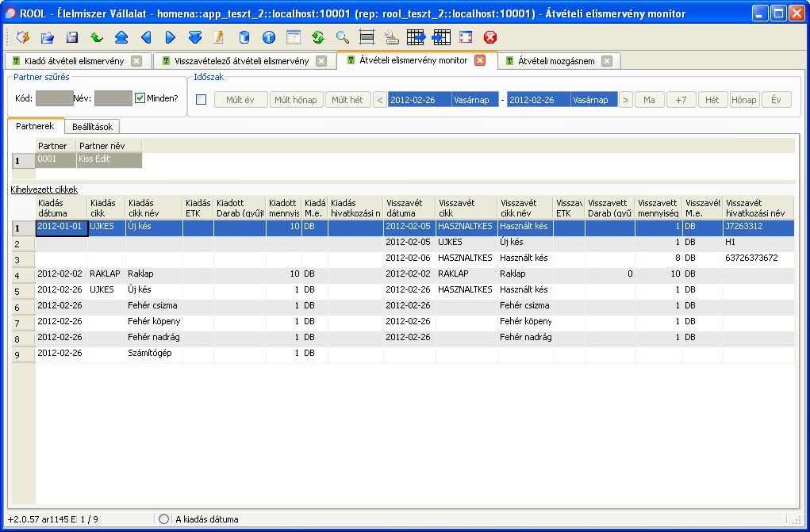The width and height of the screenshot is (810, 532).
Task: Click the database cylinder icon
Action: [244, 37]
